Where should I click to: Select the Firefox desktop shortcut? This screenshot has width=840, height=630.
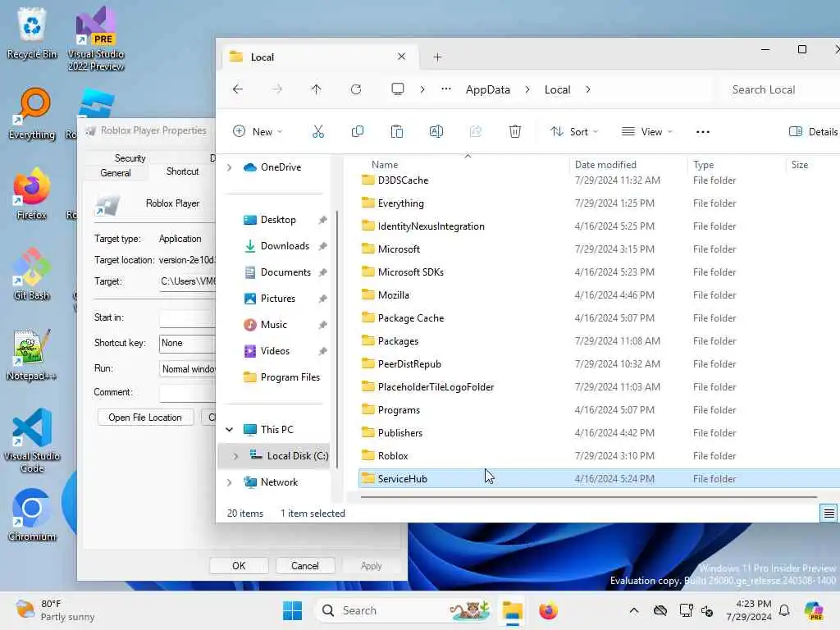[x=32, y=194]
